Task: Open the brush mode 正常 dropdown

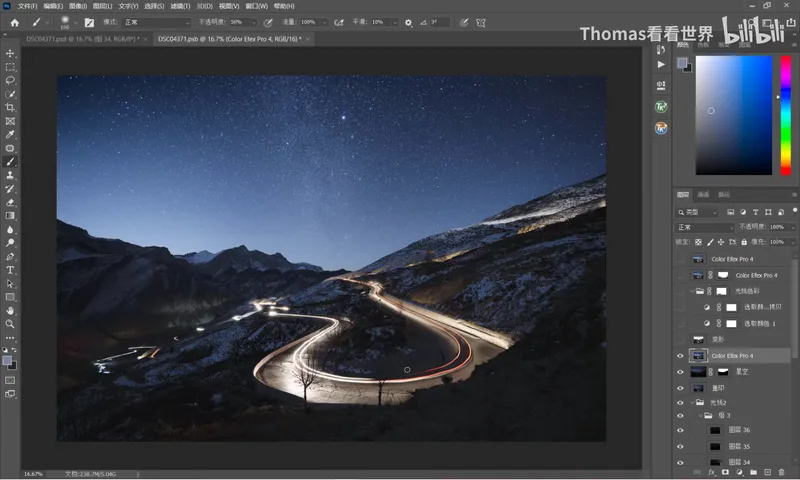Action: click(157, 22)
